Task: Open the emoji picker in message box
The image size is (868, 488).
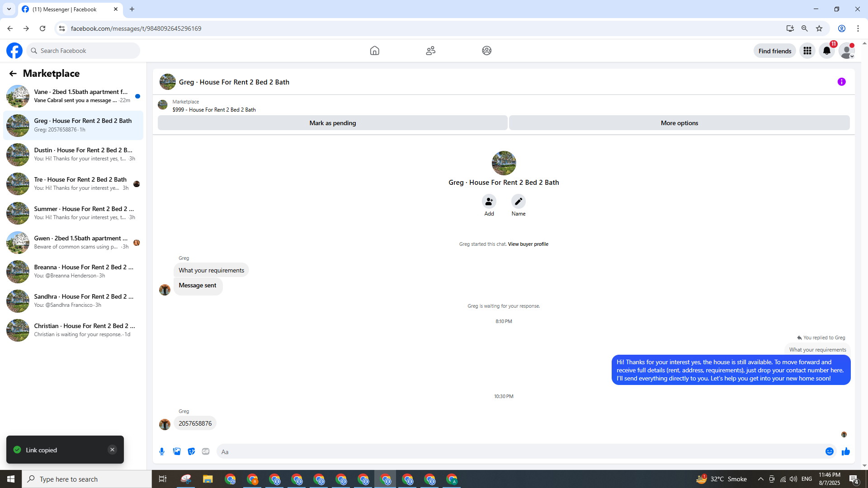Action: 829,451
